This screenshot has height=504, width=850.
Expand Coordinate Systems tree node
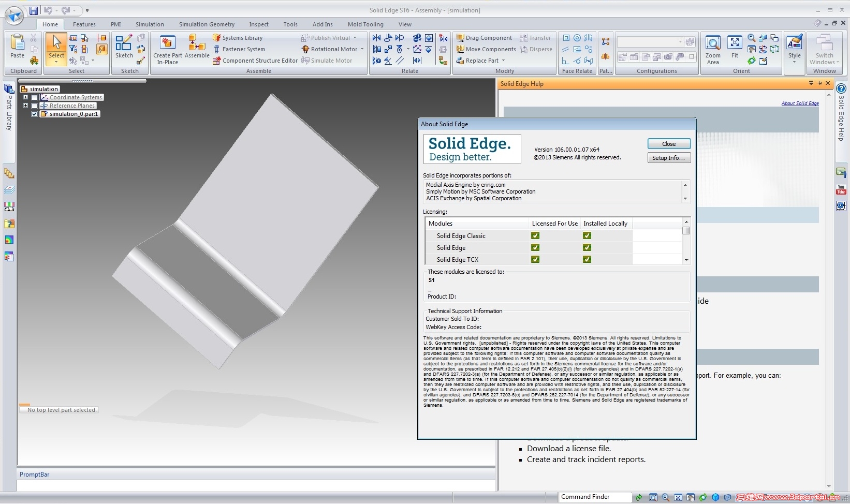[25, 97]
